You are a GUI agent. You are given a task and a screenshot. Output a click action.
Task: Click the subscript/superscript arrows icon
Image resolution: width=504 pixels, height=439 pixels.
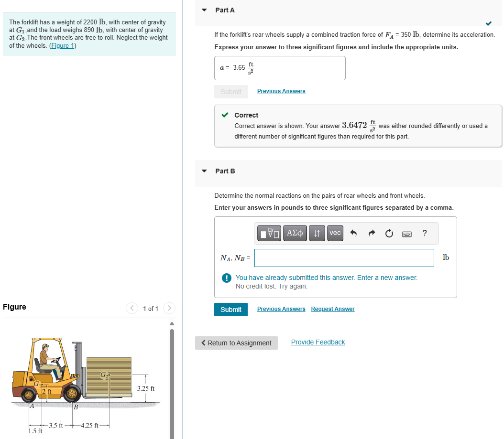tap(317, 233)
